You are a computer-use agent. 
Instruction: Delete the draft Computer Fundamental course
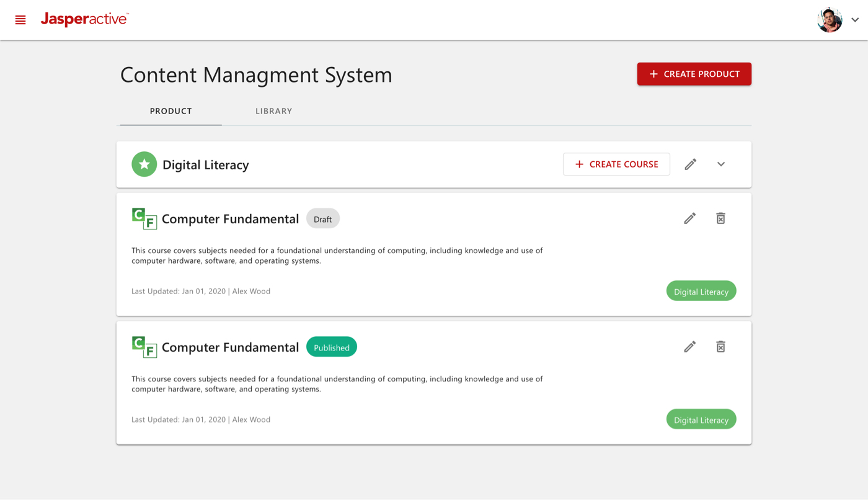coord(720,218)
